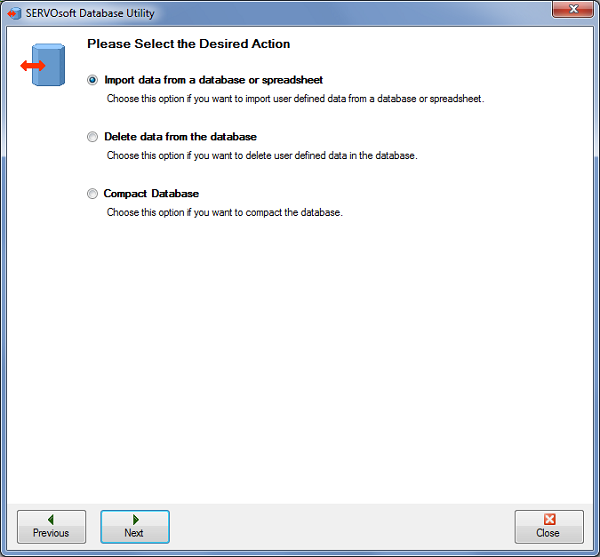Click the green left arrow above Previous
Image resolution: width=600 pixels, height=557 pixels.
click(50, 519)
